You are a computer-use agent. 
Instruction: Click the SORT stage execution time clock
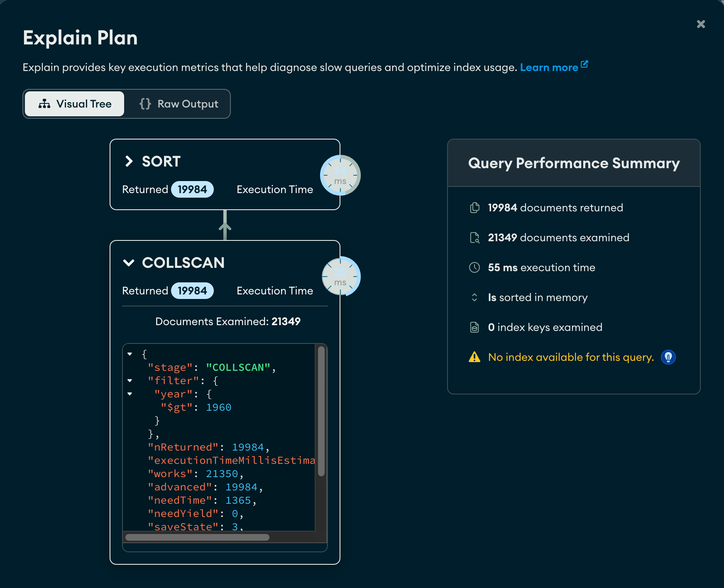point(340,175)
